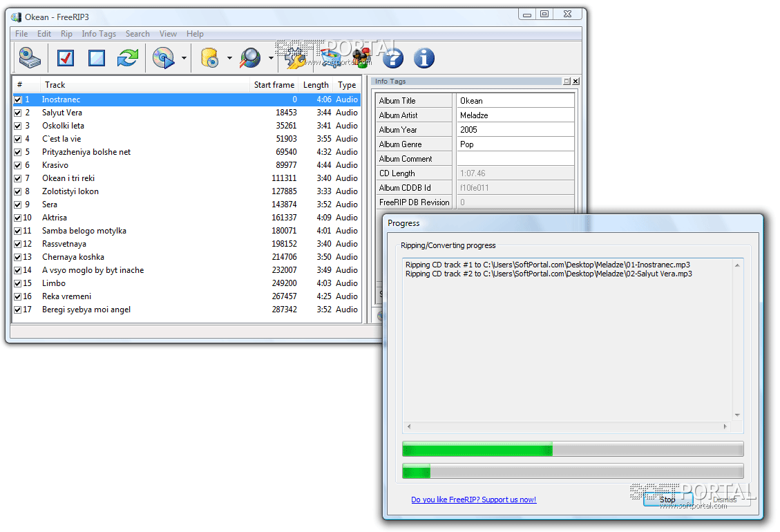780x532 pixels.
Task: Click the Album Genre field showing Pop
Action: [x=515, y=144]
